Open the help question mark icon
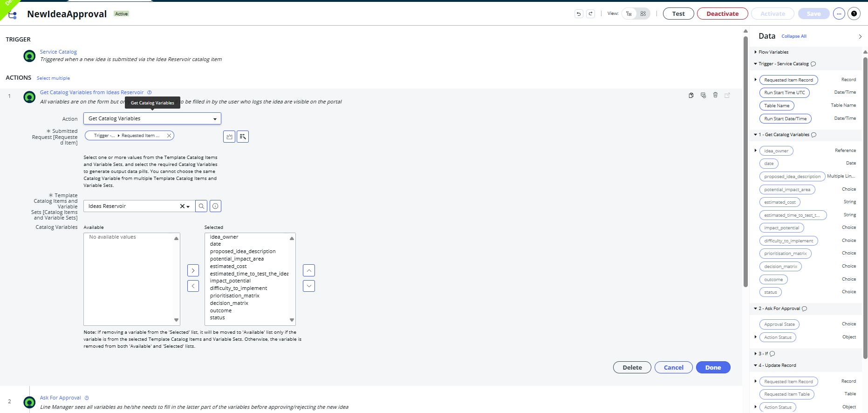The height and width of the screenshot is (413, 868). pyautogui.click(x=854, y=14)
